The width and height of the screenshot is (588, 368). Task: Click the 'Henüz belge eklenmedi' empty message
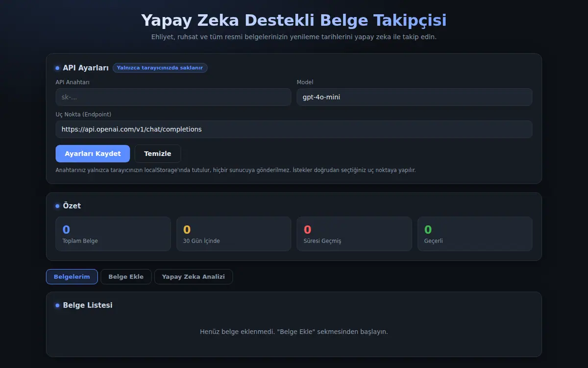[294, 332]
